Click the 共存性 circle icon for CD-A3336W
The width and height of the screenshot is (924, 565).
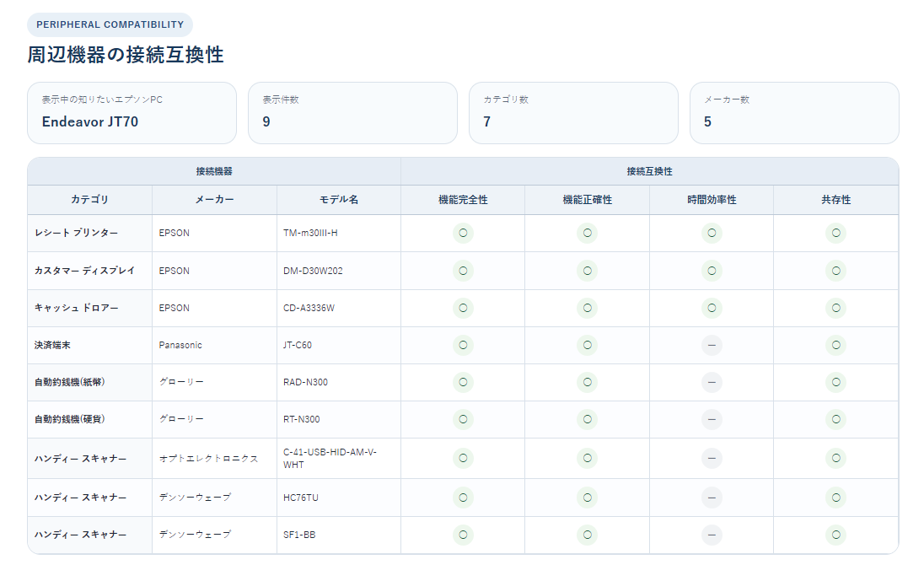click(836, 308)
